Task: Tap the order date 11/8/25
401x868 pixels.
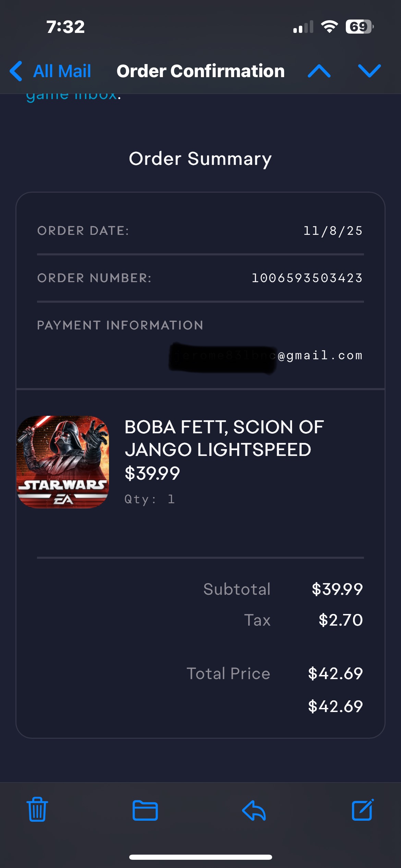Action: (333, 231)
